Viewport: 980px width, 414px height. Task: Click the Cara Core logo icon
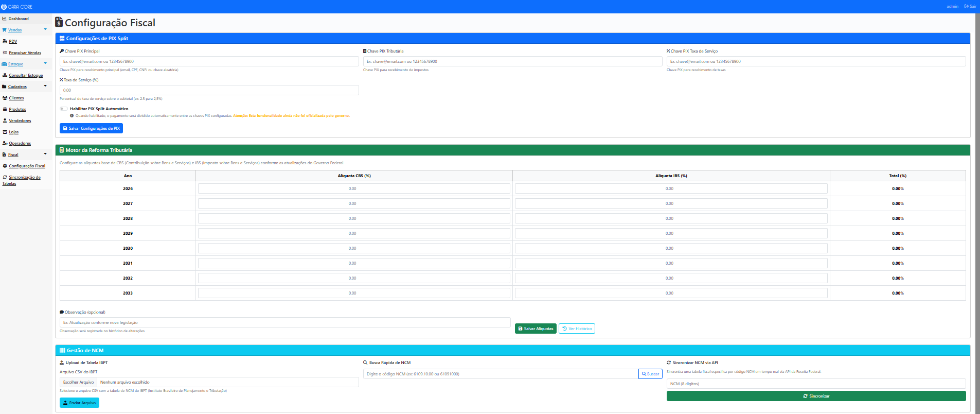(4, 7)
